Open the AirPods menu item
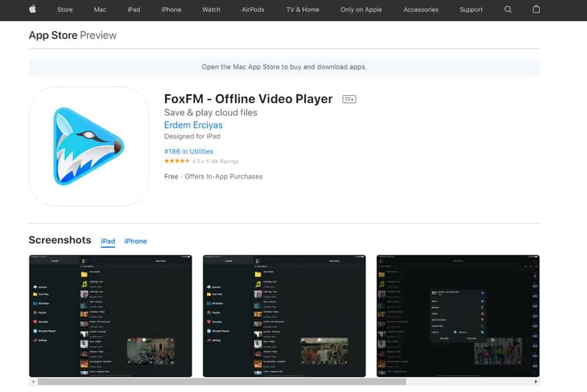The height and width of the screenshot is (392, 587). coord(252,9)
